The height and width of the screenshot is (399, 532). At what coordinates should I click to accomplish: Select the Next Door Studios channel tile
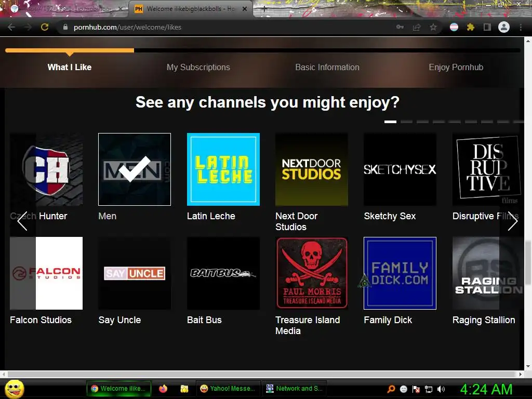(312, 169)
